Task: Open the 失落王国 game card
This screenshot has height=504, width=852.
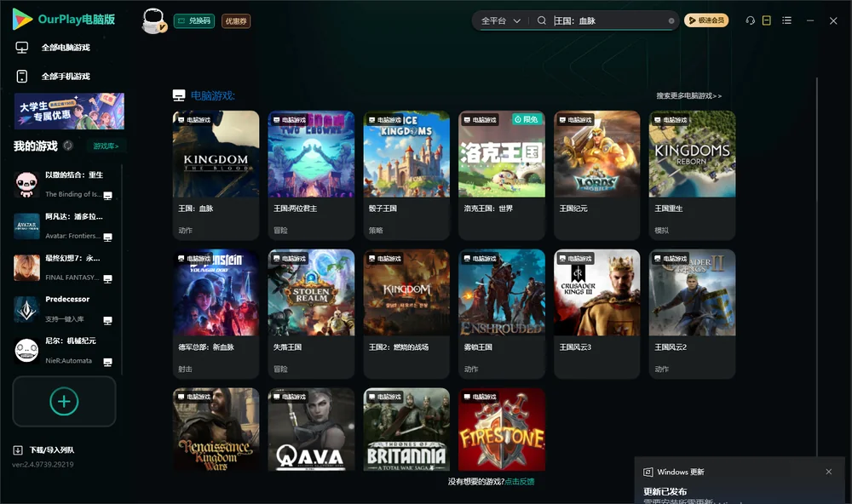Action: pyautogui.click(x=311, y=313)
